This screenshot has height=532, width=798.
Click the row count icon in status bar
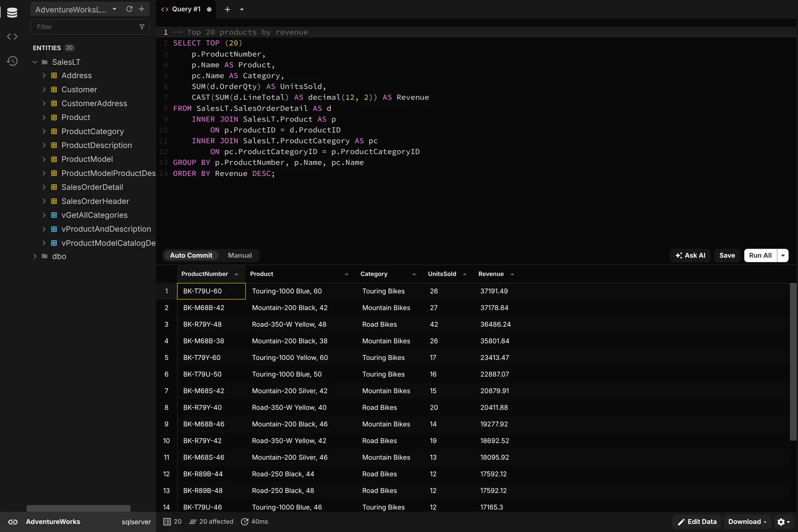tap(167, 522)
